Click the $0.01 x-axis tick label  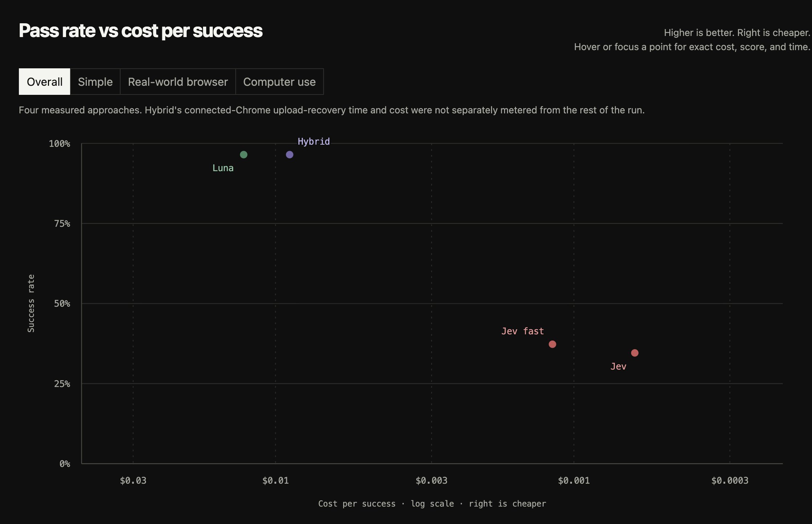(x=276, y=480)
